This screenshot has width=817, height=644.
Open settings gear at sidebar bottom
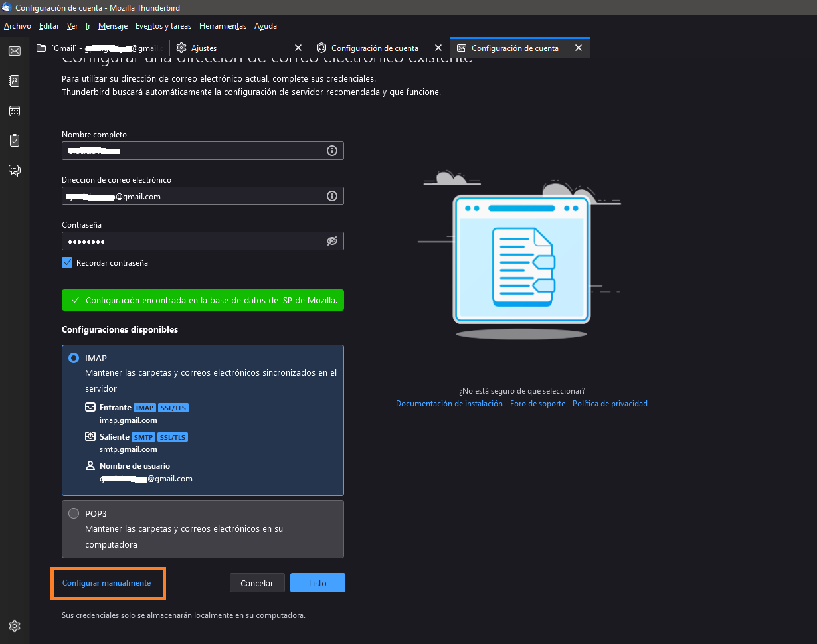[x=15, y=625]
